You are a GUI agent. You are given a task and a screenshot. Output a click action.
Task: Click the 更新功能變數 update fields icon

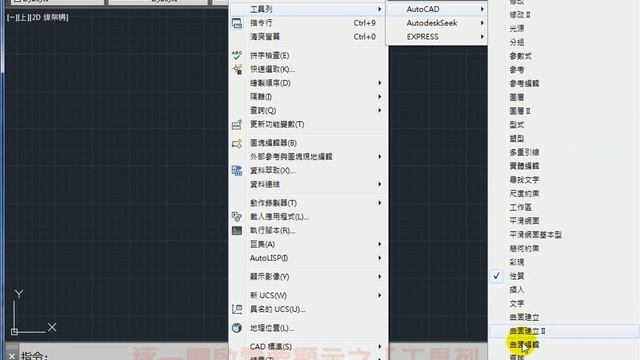[237, 124]
